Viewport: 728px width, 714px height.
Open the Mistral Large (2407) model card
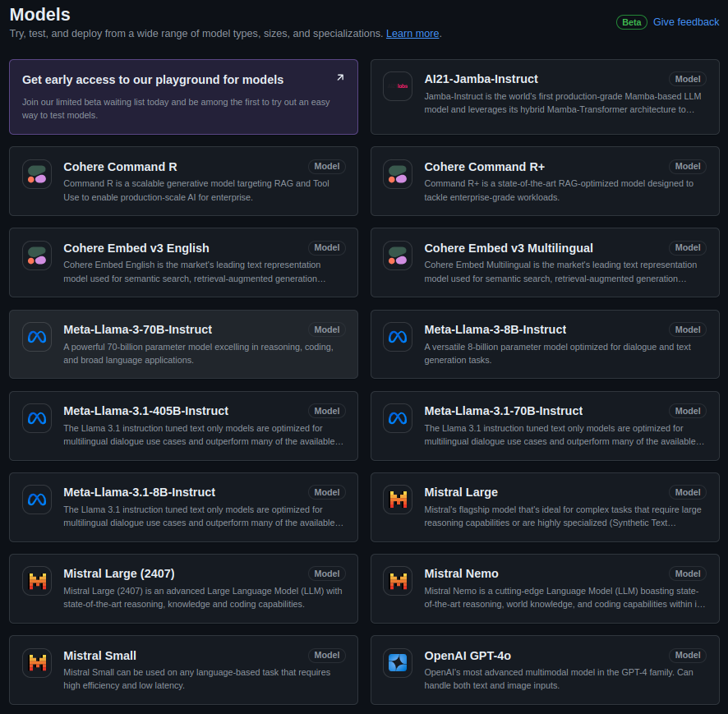click(x=183, y=588)
